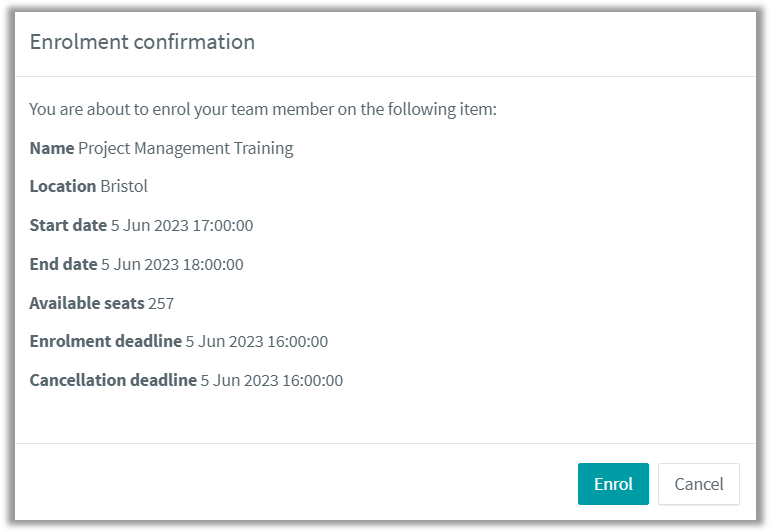
Task: Click the bold Cancellation deadline label
Action: (113, 380)
